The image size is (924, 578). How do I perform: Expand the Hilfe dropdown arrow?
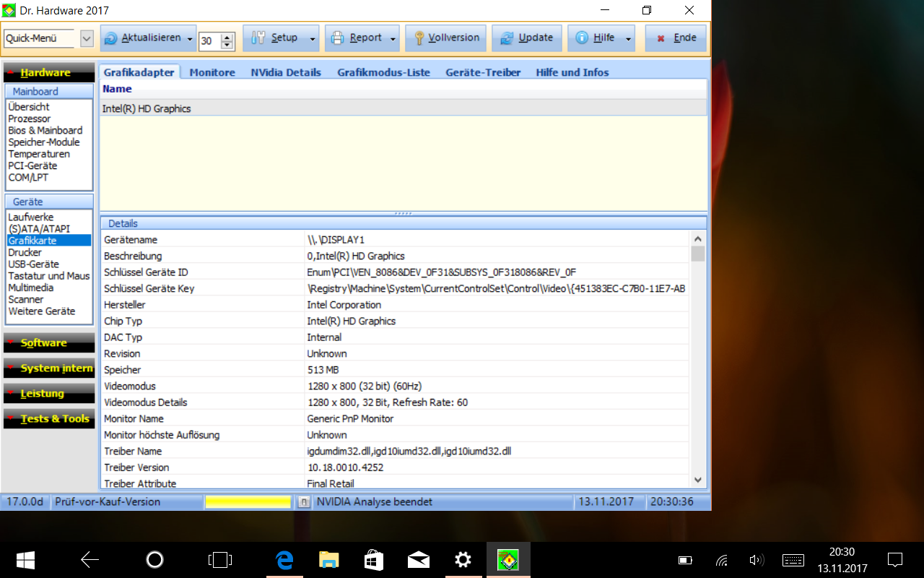coord(629,38)
